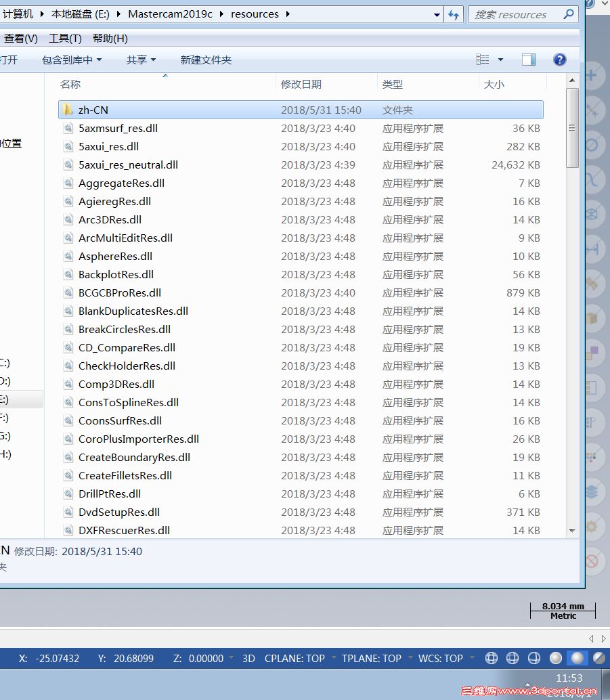Click the translucency half-sphere icon in status bar
This screenshot has height=700, width=610.
(599, 658)
